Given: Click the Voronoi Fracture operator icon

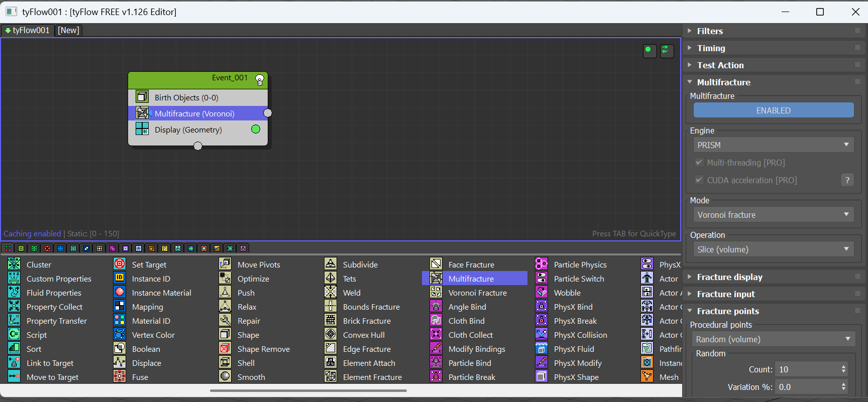Looking at the screenshot, I should [436, 292].
